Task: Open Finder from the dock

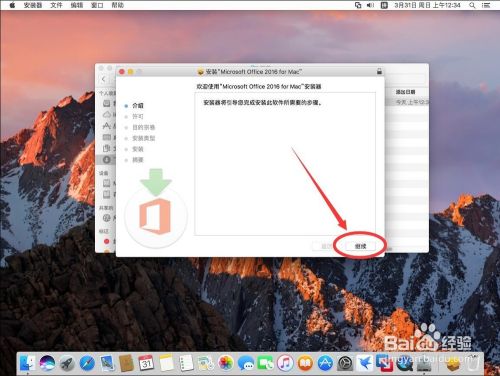Action: click(x=28, y=363)
